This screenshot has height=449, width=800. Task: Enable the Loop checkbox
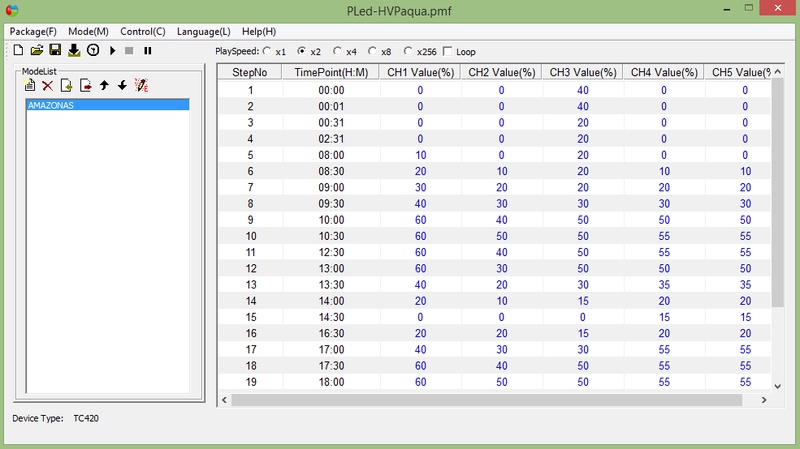tap(448, 51)
